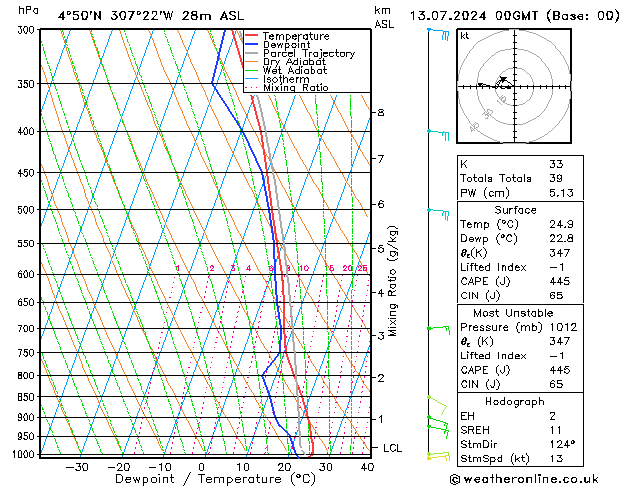The image size is (629, 486).
Task: Click the Most Unstable section heading
Action: click(x=513, y=313)
